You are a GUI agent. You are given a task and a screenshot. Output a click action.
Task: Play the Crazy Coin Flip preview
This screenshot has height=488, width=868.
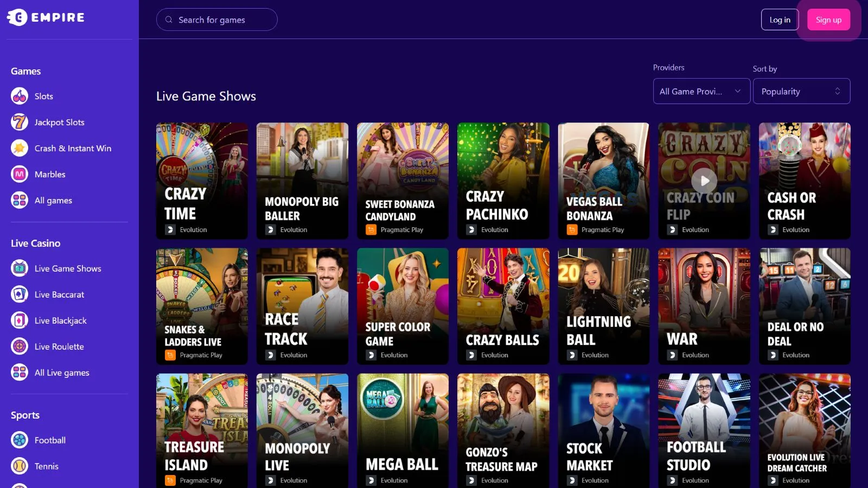pos(704,181)
